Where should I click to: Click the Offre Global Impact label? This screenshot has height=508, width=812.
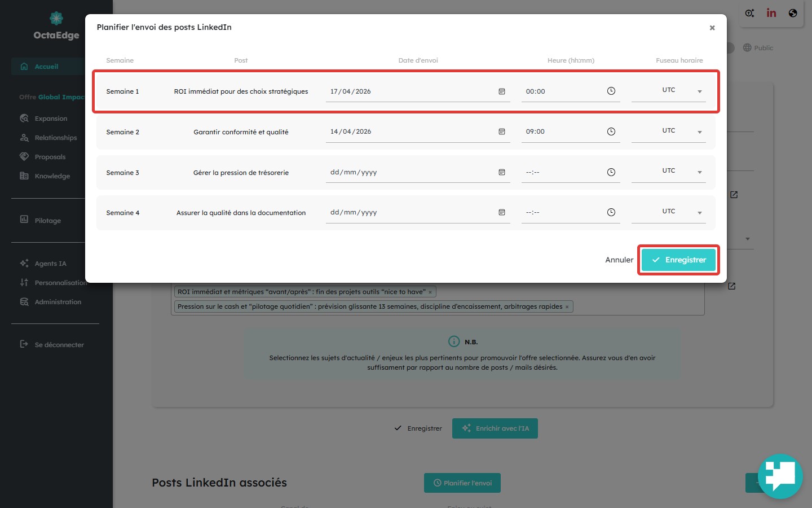[x=52, y=97]
